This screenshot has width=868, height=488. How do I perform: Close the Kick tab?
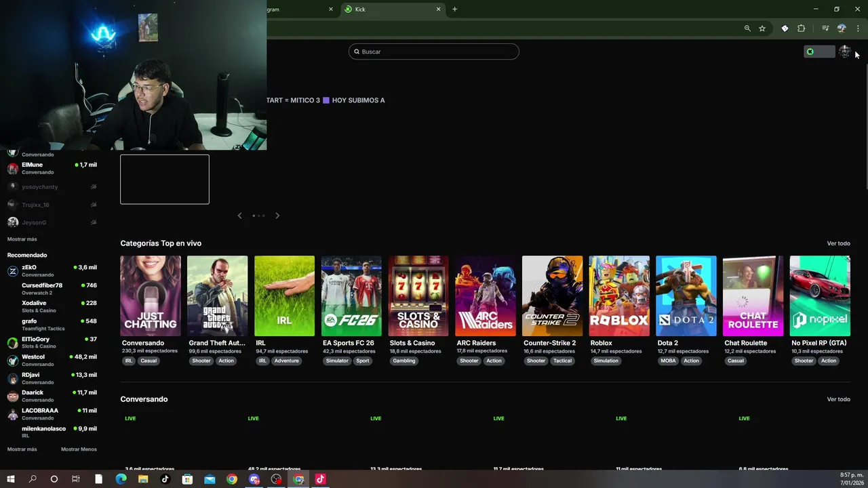(439, 9)
